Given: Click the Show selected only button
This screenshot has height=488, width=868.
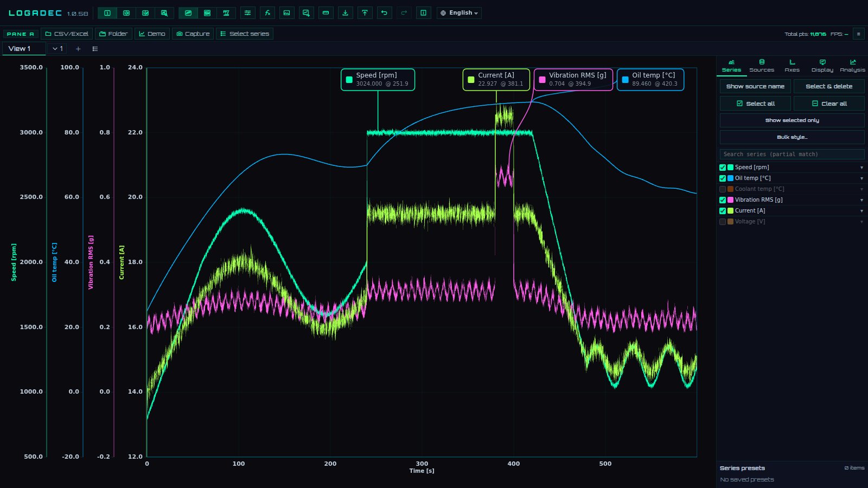Looking at the screenshot, I should (x=792, y=120).
